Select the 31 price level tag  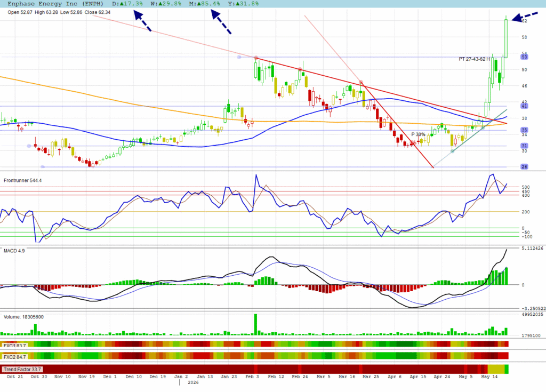click(524, 146)
